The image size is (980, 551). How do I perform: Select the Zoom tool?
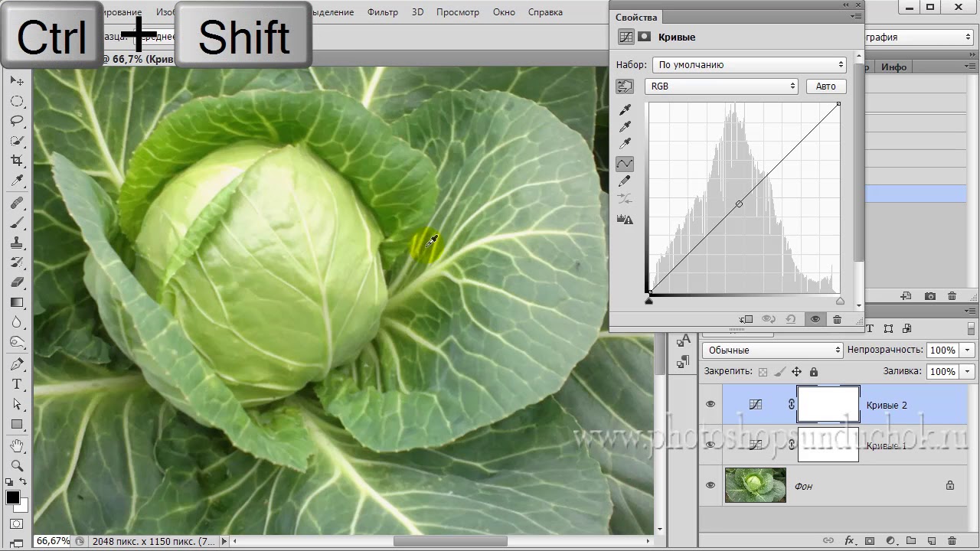click(x=17, y=465)
